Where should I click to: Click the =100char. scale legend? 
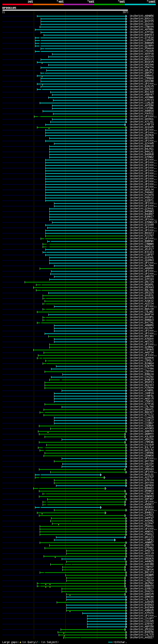point(118,642)
